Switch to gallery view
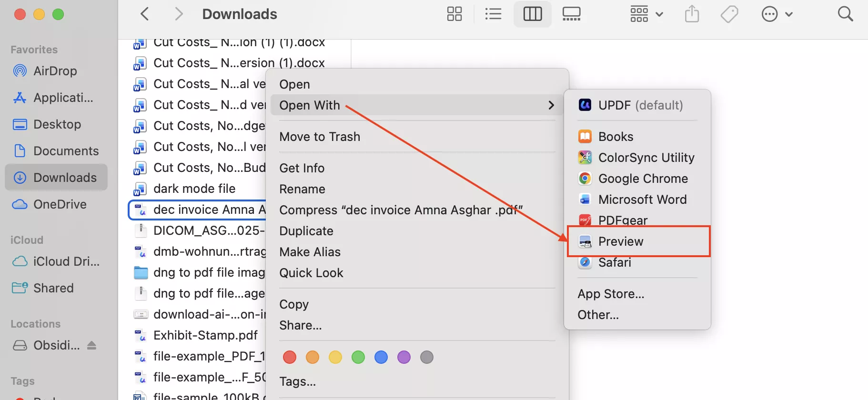The width and height of the screenshot is (868, 400). coord(571,14)
